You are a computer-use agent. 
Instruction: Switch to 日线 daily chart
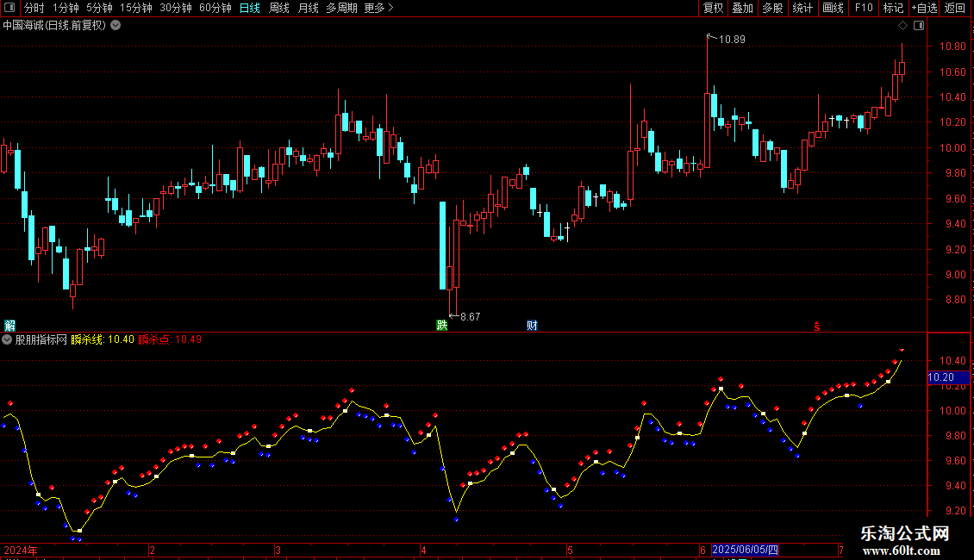click(250, 8)
